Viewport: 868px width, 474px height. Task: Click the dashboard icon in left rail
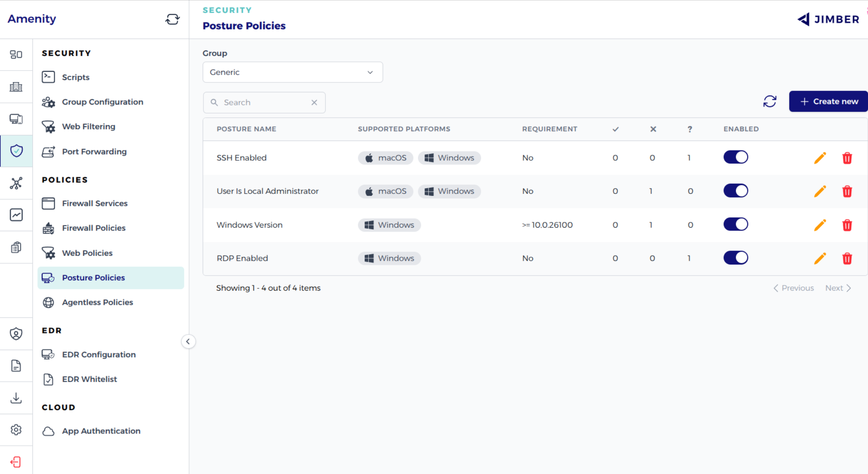click(16, 55)
